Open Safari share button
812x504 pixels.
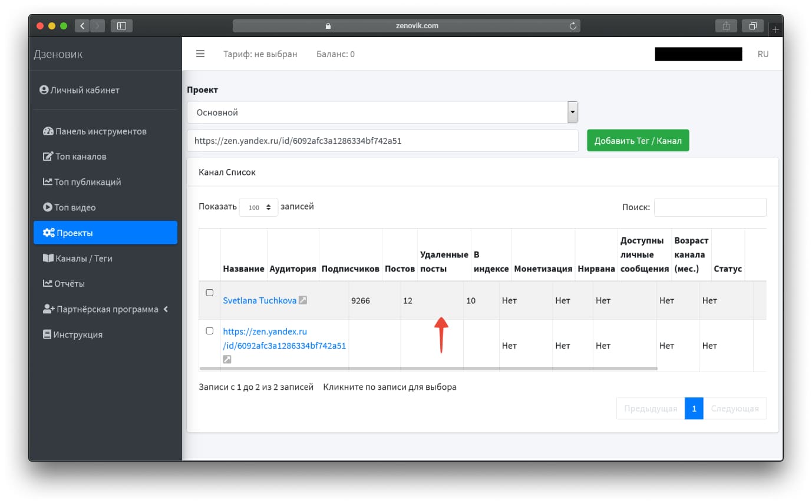tap(726, 26)
